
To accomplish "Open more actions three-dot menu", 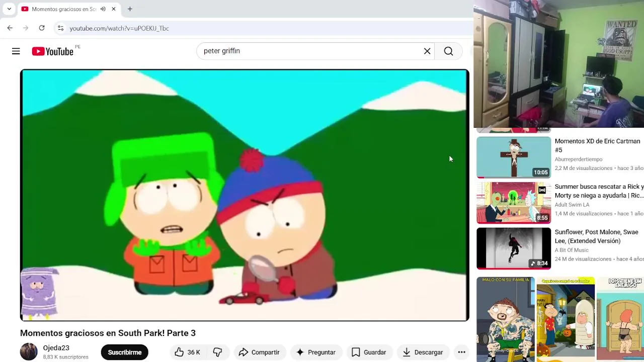I will [461, 352].
